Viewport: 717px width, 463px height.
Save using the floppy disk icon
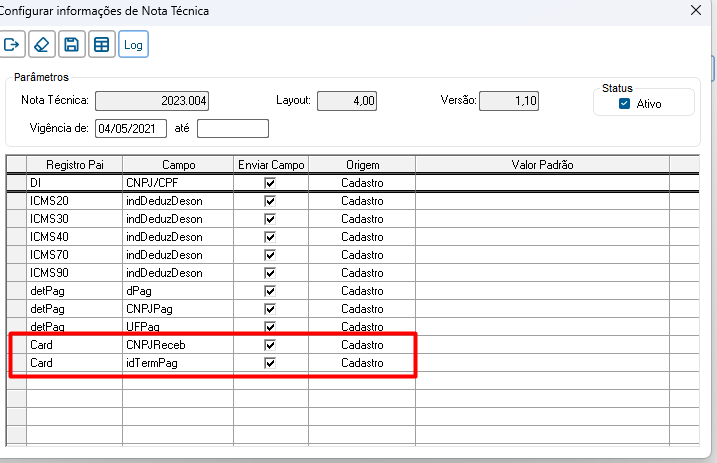[71, 44]
